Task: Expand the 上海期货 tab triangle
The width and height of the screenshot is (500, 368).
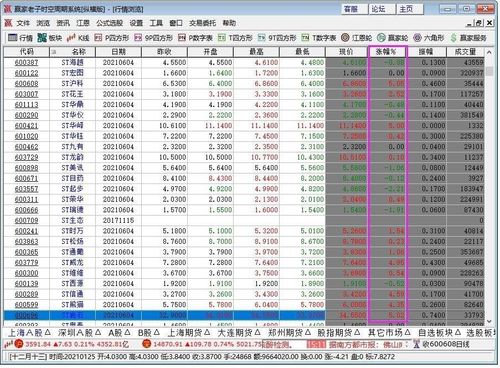Action: click(x=207, y=332)
